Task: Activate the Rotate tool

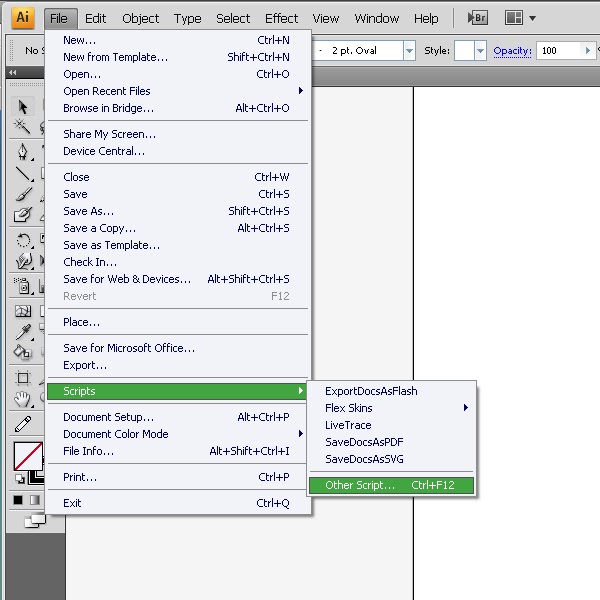Action: pos(23,241)
